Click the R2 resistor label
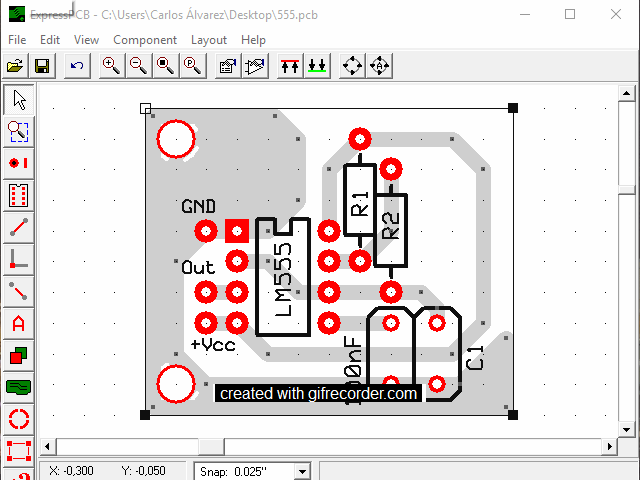The height and width of the screenshot is (480, 640). tap(391, 226)
